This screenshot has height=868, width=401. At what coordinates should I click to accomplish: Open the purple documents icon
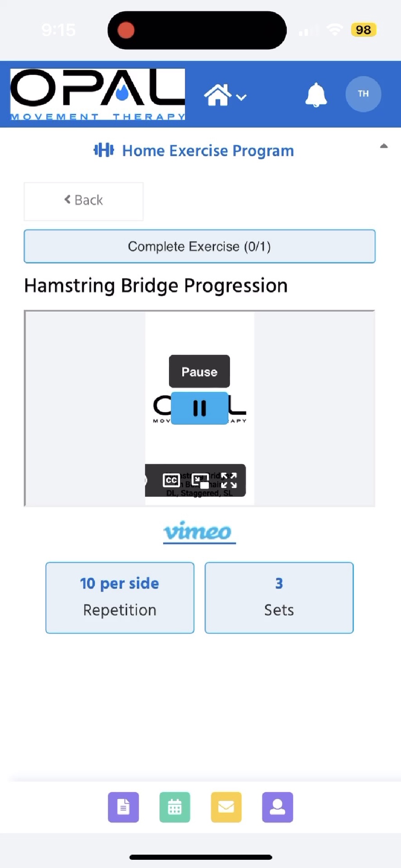point(123,807)
